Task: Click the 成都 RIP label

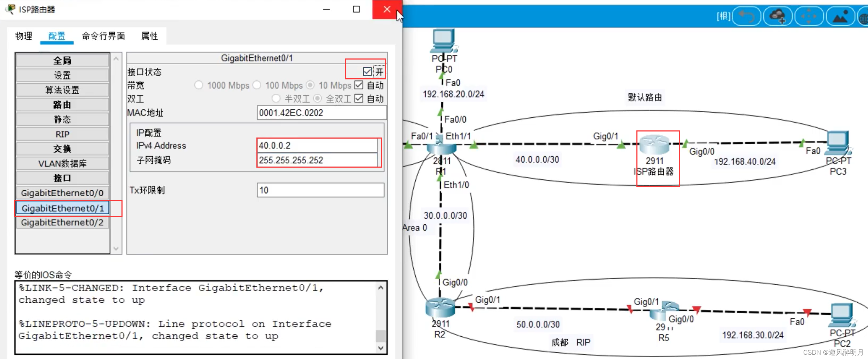Action: (x=571, y=342)
